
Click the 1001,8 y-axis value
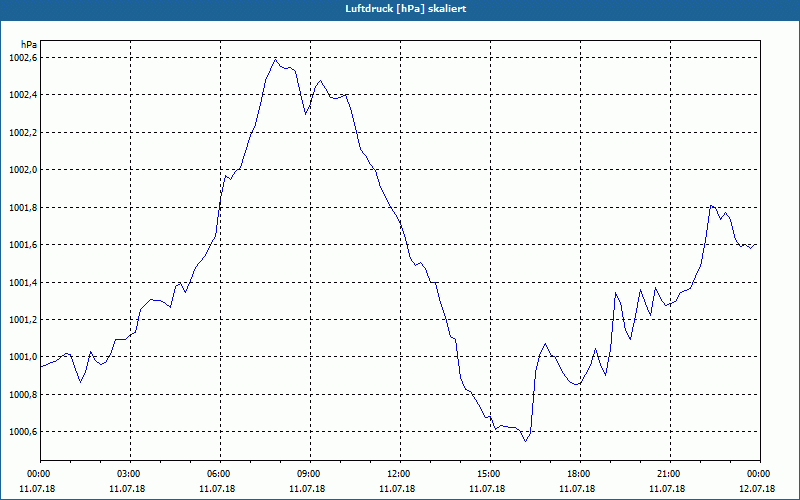(x=23, y=208)
